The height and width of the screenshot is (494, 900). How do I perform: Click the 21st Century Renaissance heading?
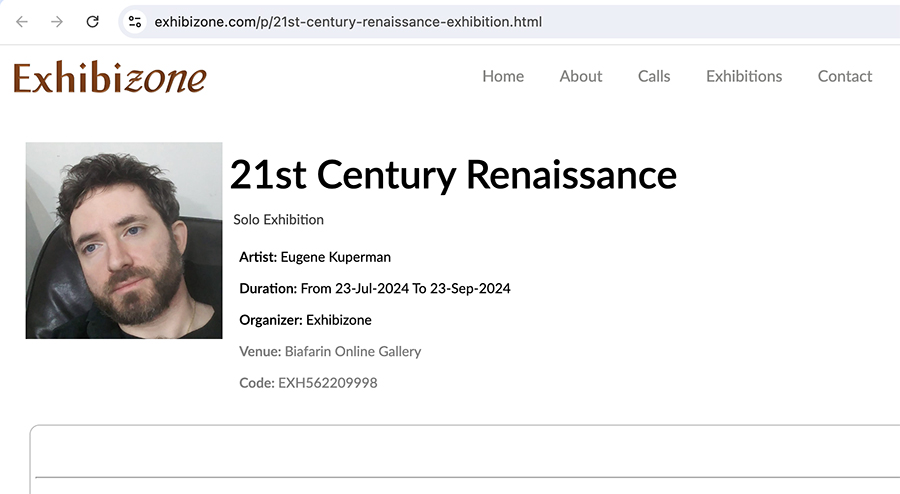[453, 174]
